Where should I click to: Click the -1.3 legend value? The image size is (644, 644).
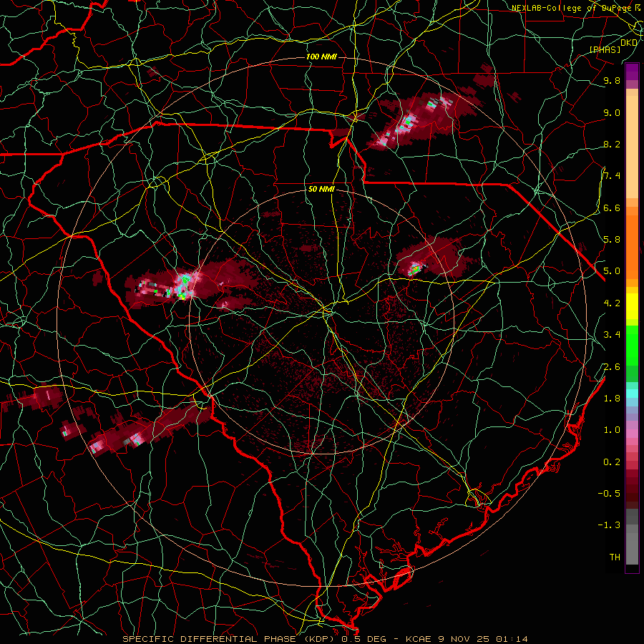tap(609, 525)
